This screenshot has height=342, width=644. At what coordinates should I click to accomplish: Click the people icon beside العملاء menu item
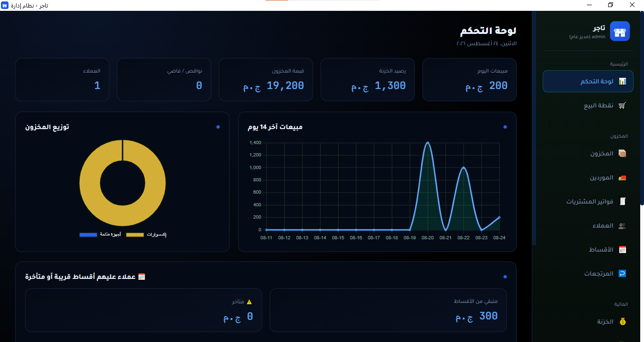[622, 226]
